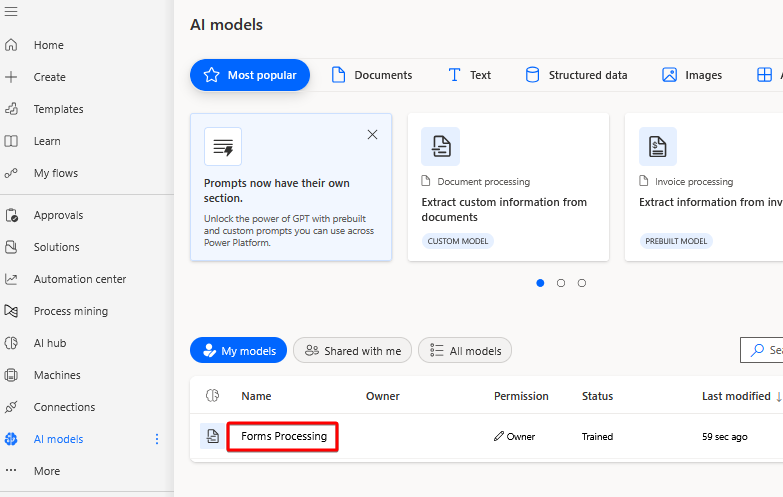Click the Document processing card icon
Viewport: 783px width, 497px height.
(x=440, y=146)
